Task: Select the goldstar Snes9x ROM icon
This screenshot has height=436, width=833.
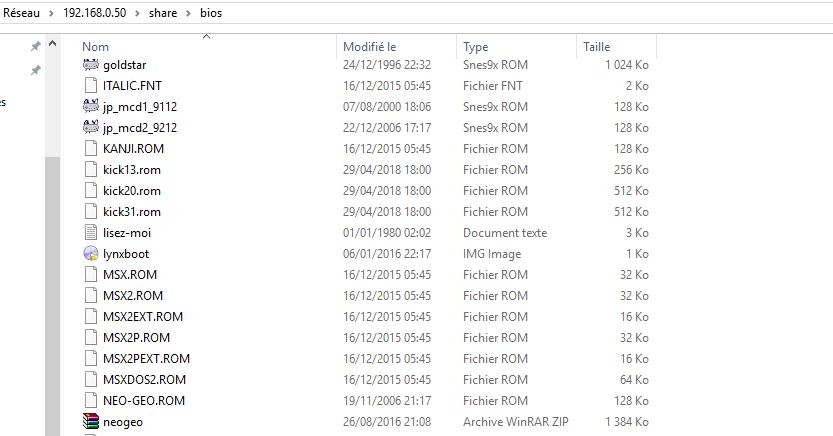Action: [x=91, y=65]
